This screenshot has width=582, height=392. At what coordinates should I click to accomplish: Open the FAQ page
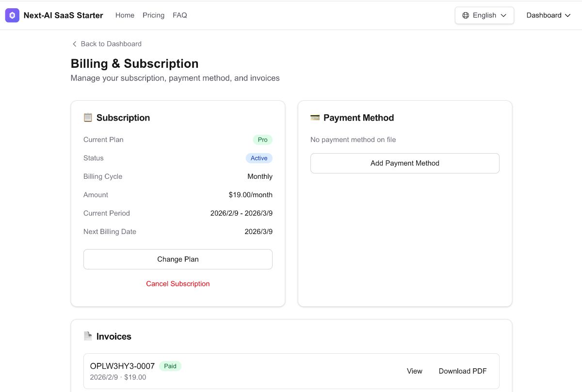[180, 15]
